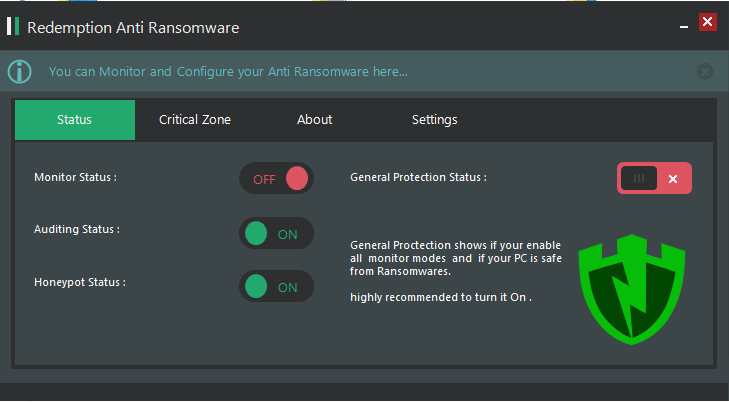729x403 pixels.
Task: Click the 'General Proctection shows if' description paragraph
Action: click(x=456, y=258)
